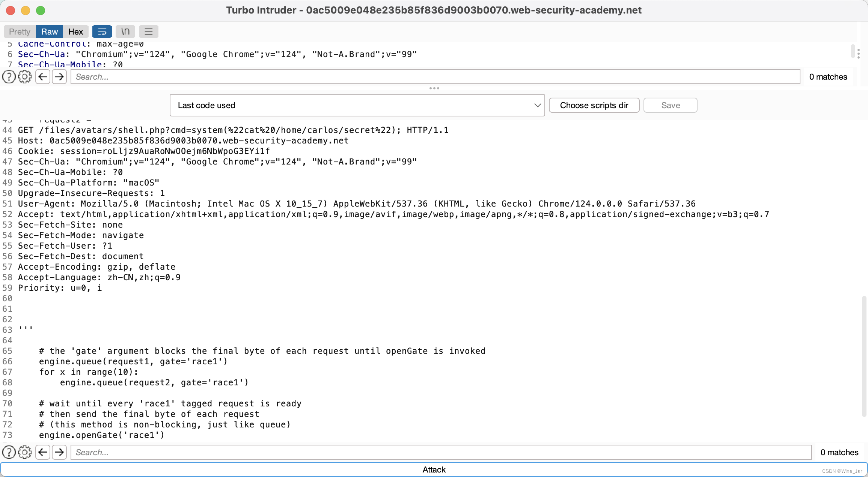Click the help icon in bottom search bar
Viewport: 868px width, 477px height.
tap(9, 452)
